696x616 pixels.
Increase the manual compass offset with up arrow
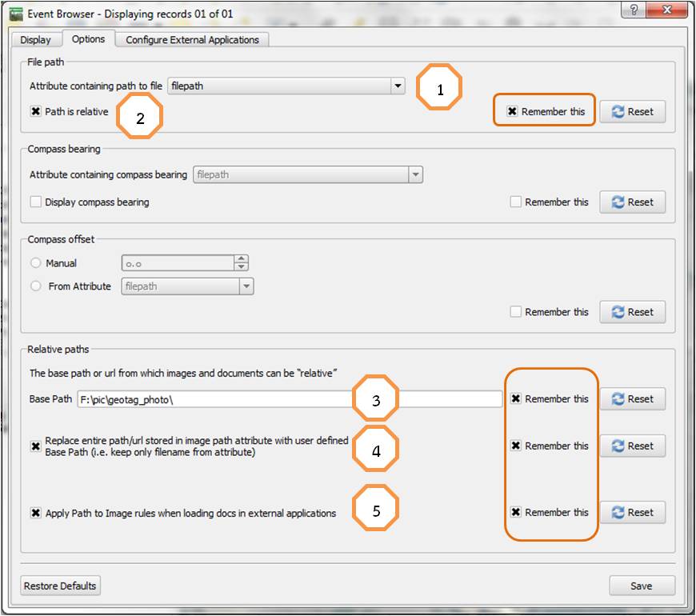(x=241, y=258)
